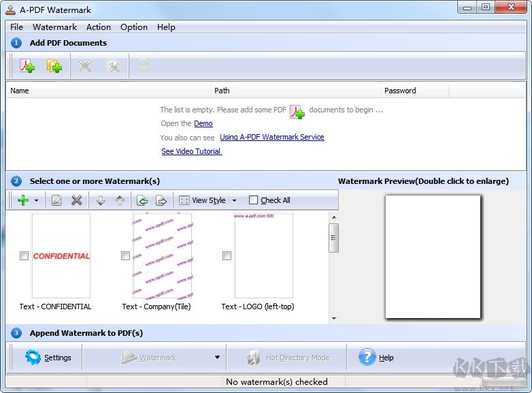Click the View Style grid icon

click(x=184, y=200)
